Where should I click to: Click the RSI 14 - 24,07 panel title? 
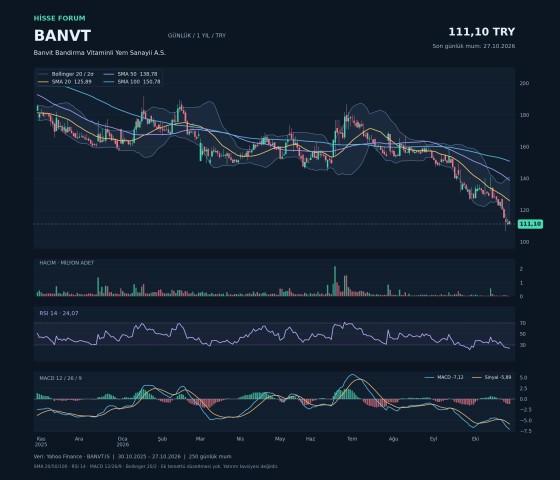59,313
